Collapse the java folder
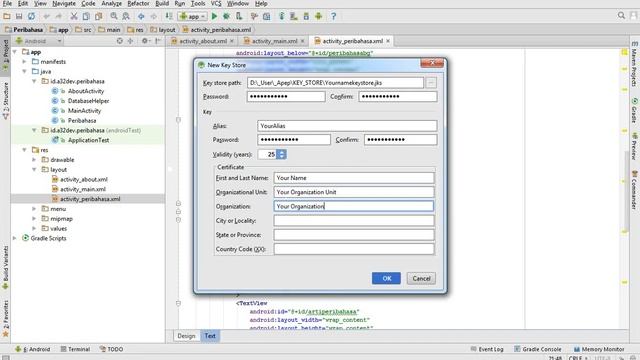Image resolution: width=640 pixels, height=360 pixels. [x=25, y=71]
